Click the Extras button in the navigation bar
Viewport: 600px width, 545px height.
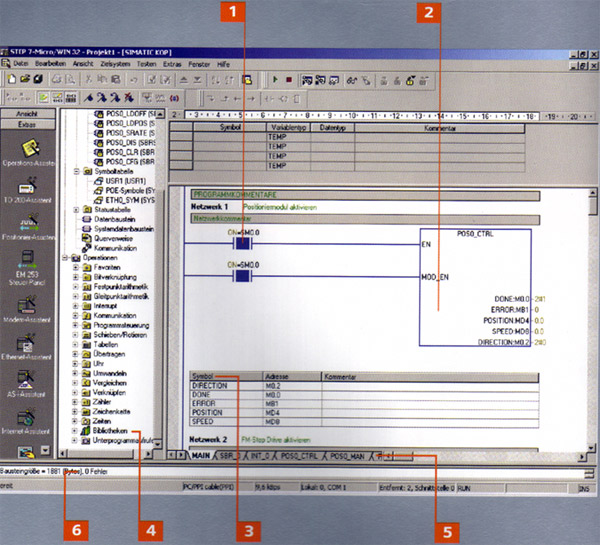click(28, 124)
